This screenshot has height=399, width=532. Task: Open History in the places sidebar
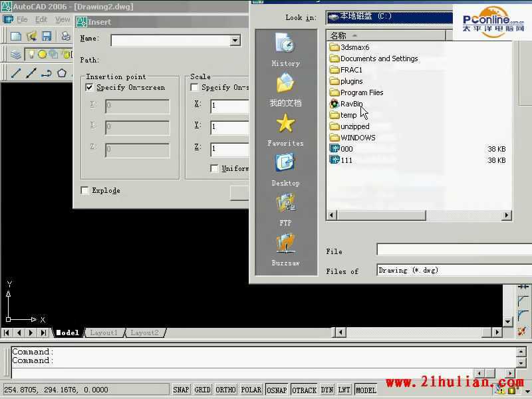pyautogui.click(x=285, y=50)
